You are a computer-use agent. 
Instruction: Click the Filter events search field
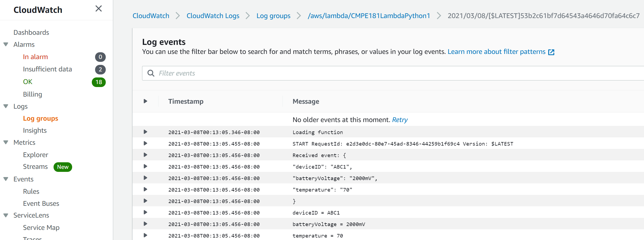click(x=393, y=73)
